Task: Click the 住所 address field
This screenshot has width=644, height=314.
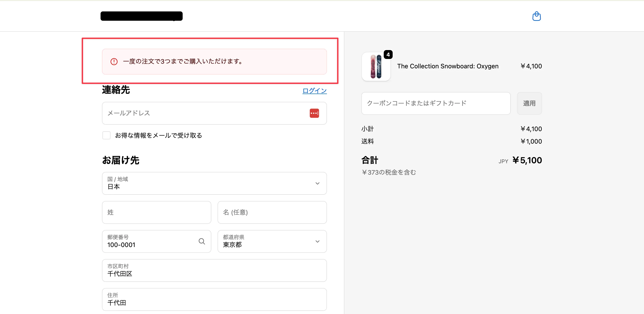Action: tap(214, 299)
